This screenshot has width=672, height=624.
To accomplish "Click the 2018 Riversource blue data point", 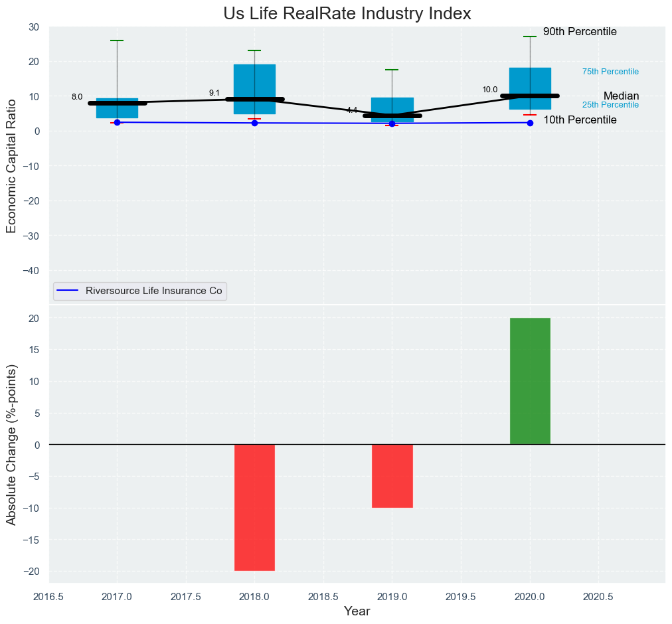I will 254,123.
